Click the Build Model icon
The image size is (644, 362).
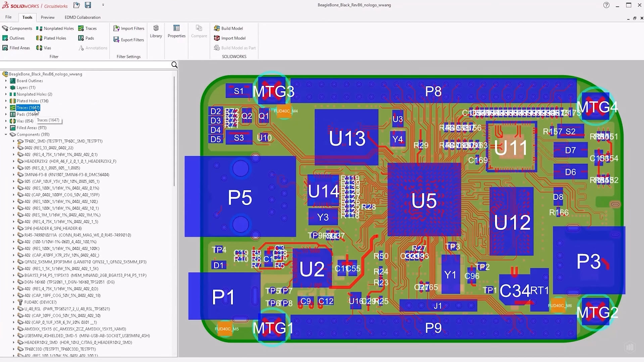[217, 29]
